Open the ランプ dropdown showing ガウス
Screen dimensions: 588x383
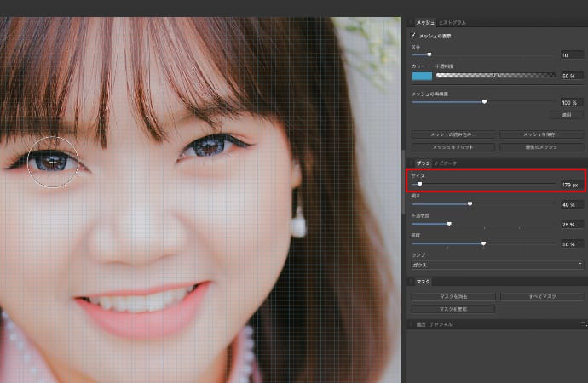(x=498, y=265)
